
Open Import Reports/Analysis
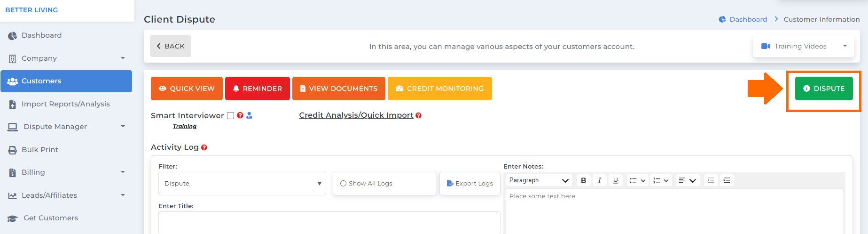coord(66,104)
